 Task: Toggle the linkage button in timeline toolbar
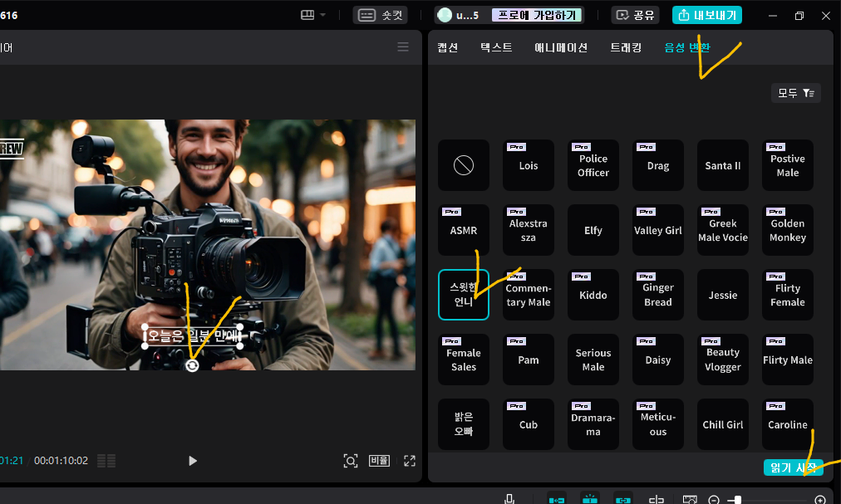(623, 499)
